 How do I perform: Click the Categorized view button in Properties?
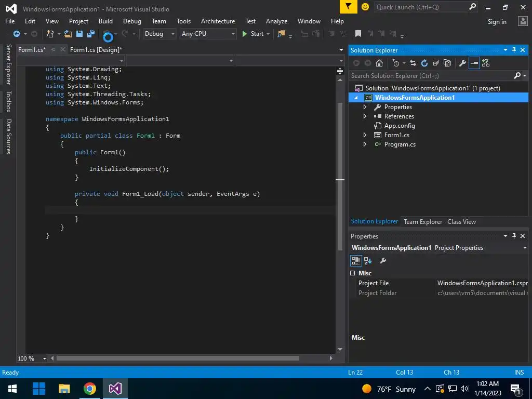click(355, 261)
